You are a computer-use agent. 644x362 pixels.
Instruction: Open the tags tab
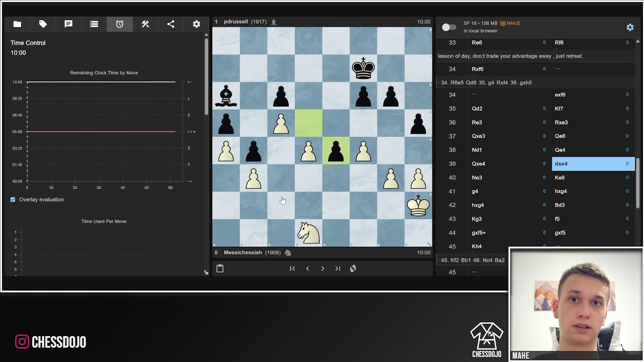coord(43,24)
